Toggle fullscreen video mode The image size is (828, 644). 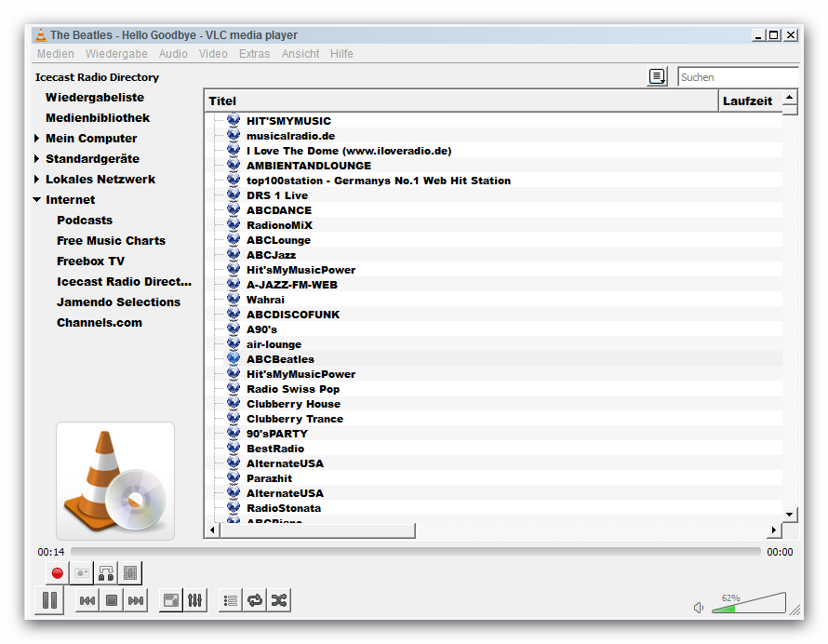171,600
